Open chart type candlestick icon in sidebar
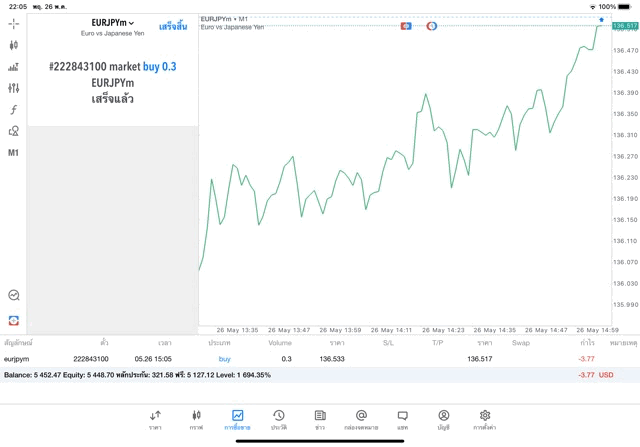The height and width of the screenshot is (447, 640). [x=14, y=45]
